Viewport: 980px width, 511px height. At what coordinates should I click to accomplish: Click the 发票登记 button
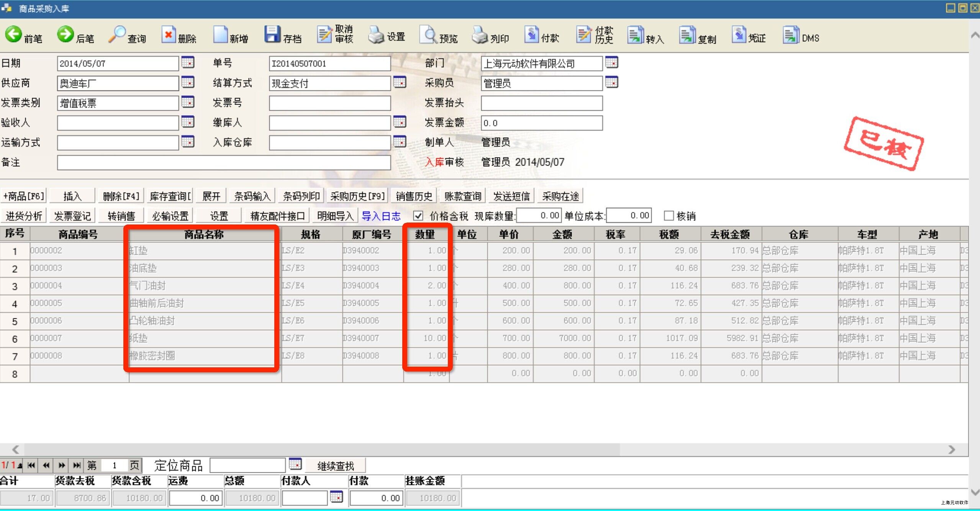coord(72,216)
